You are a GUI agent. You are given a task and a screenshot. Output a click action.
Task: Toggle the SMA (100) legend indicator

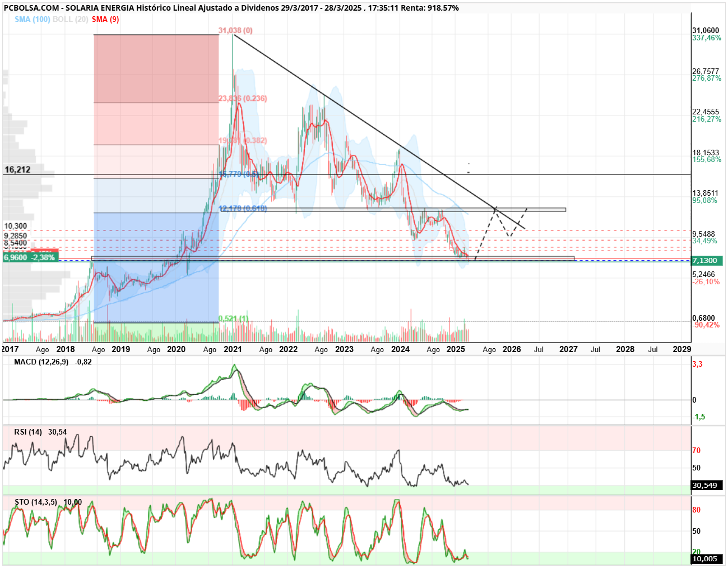33,19
